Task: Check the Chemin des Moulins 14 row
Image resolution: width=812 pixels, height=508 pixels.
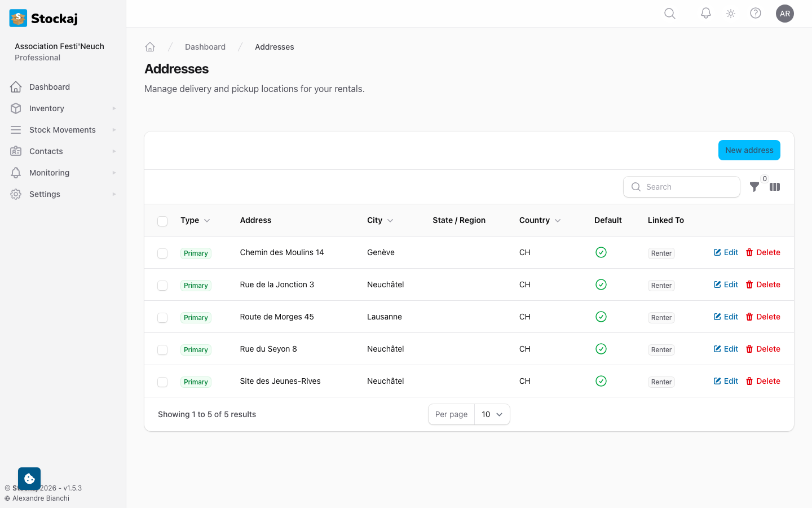Action: pos(162,253)
